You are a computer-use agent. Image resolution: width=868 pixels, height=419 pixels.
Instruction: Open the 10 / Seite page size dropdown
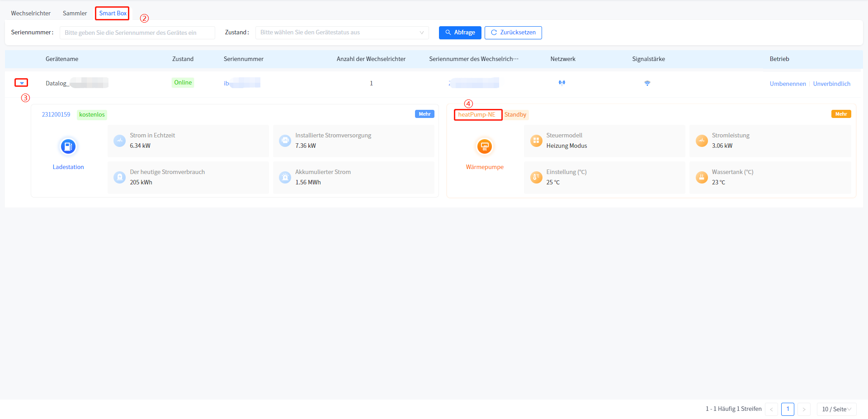pos(836,409)
